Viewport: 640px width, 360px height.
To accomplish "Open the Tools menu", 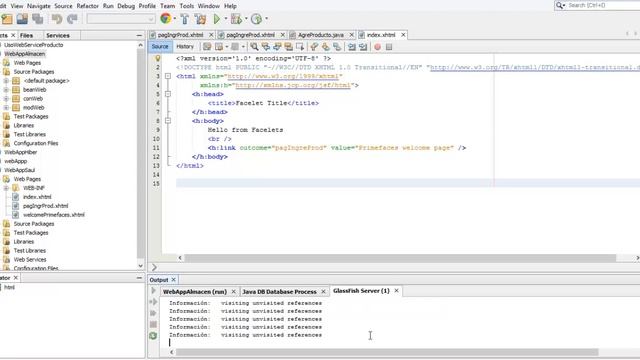I will click(187, 6).
